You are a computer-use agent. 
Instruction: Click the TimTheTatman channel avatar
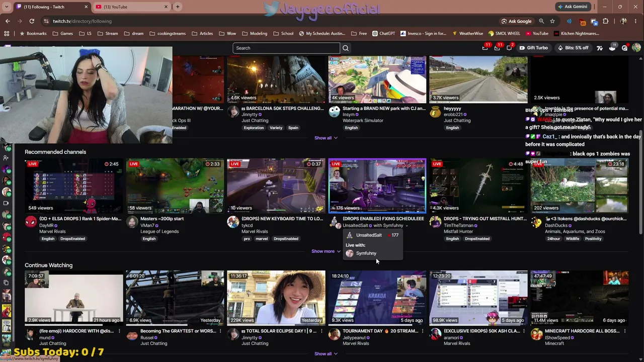pos(436,222)
